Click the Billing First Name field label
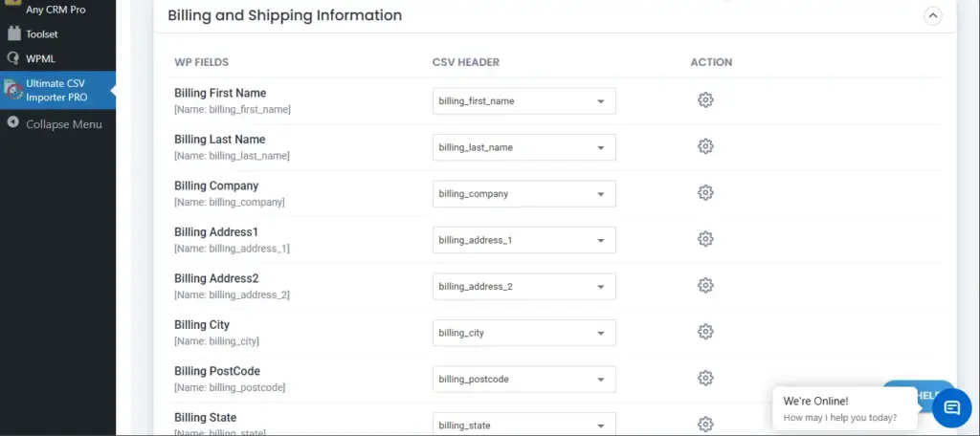This screenshot has height=436, width=980. pyautogui.click(x=220, y=93)
